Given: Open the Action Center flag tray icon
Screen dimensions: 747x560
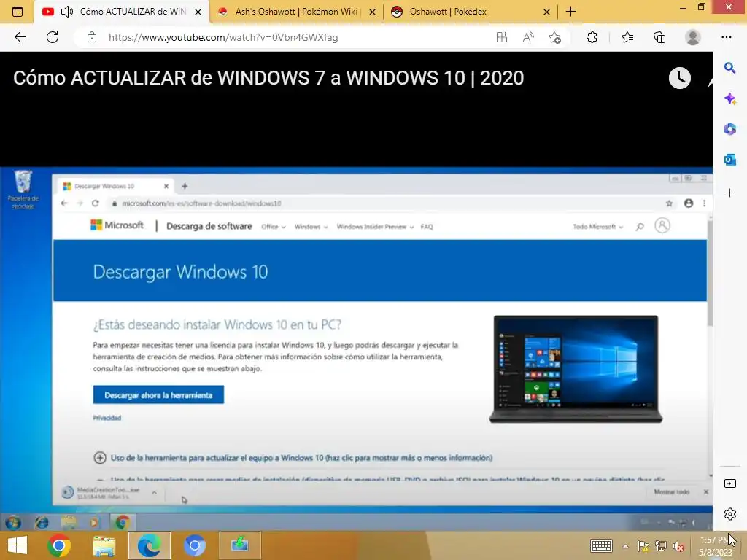Looking at the screenshot, I should (643, 547).
